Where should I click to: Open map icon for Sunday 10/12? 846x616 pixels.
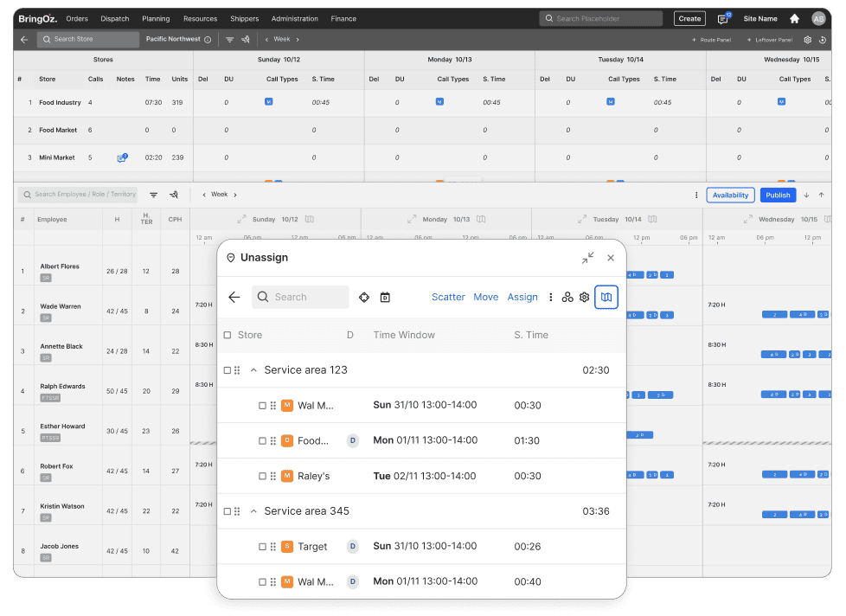coord(310,219)
